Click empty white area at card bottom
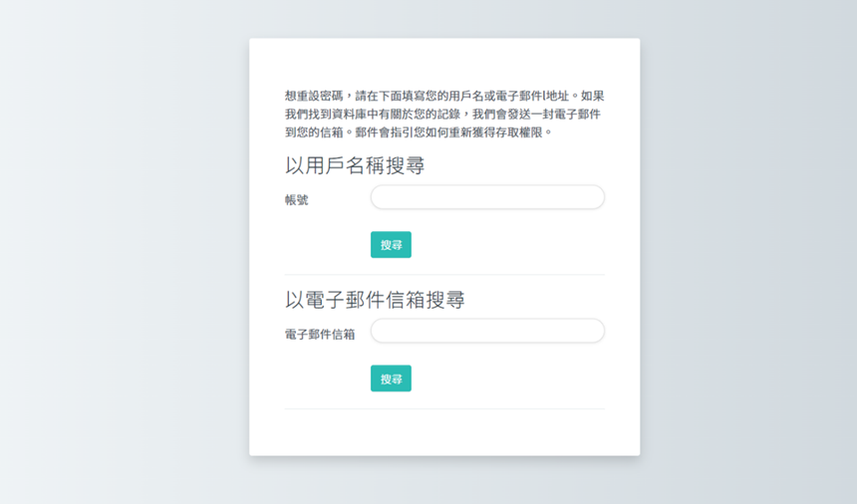This screenshot has width=857, height=504. [444, 433]
